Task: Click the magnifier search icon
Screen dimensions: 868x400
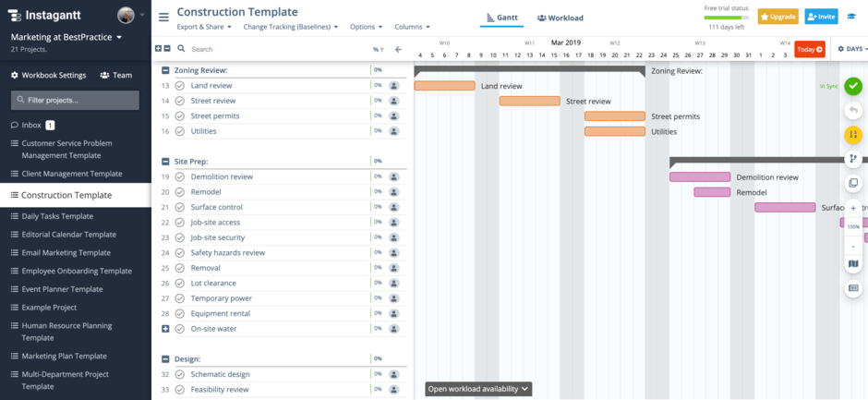Action: point(181,49)
